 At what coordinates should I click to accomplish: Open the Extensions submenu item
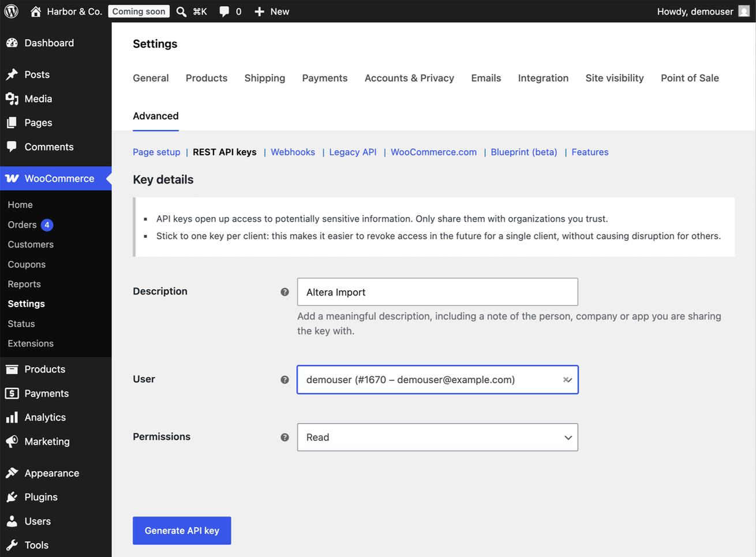point(31,343)
